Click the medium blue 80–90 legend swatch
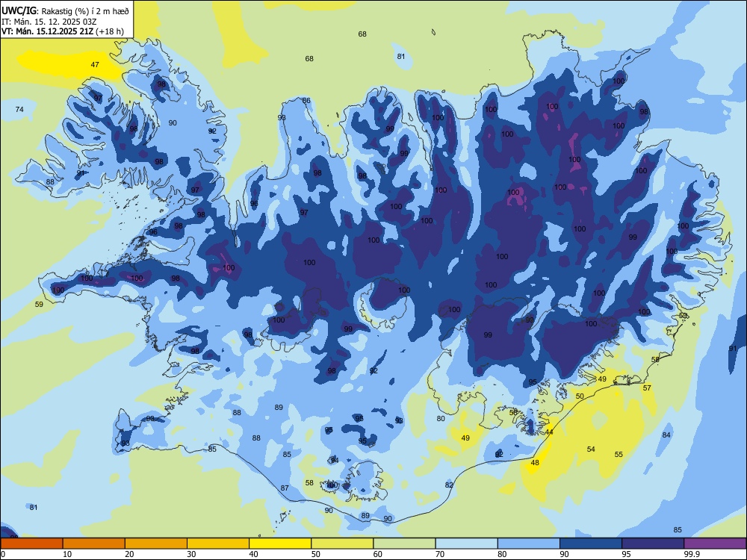The width and height of the screenshot is (747, 560). tap(529, 544)
